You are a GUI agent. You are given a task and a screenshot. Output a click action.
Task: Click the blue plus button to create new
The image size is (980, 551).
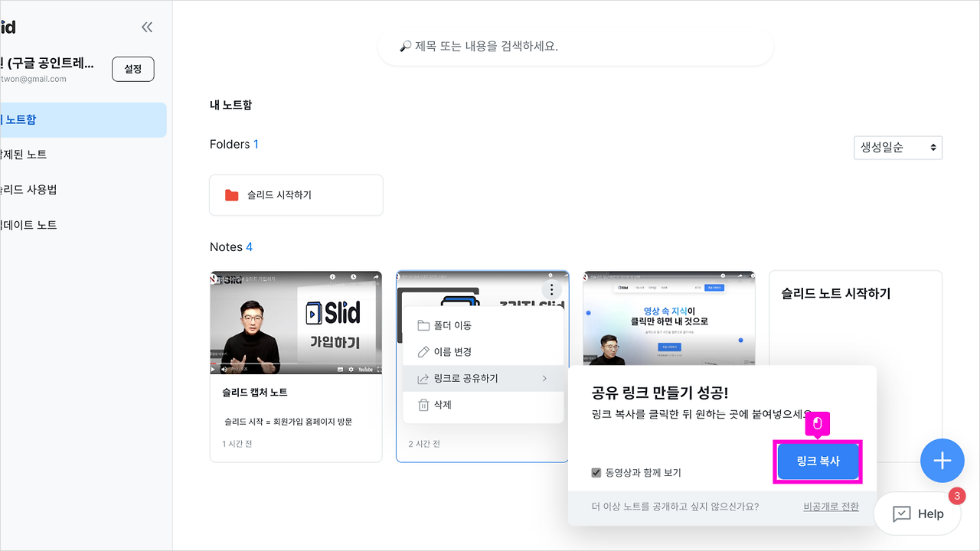click(942, 461)
